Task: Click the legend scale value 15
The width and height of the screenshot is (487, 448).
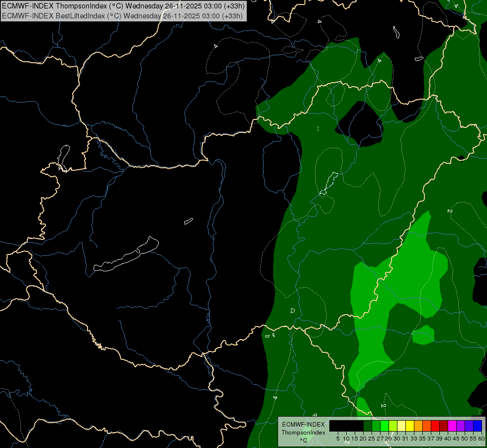Action: tap(355, 439)
